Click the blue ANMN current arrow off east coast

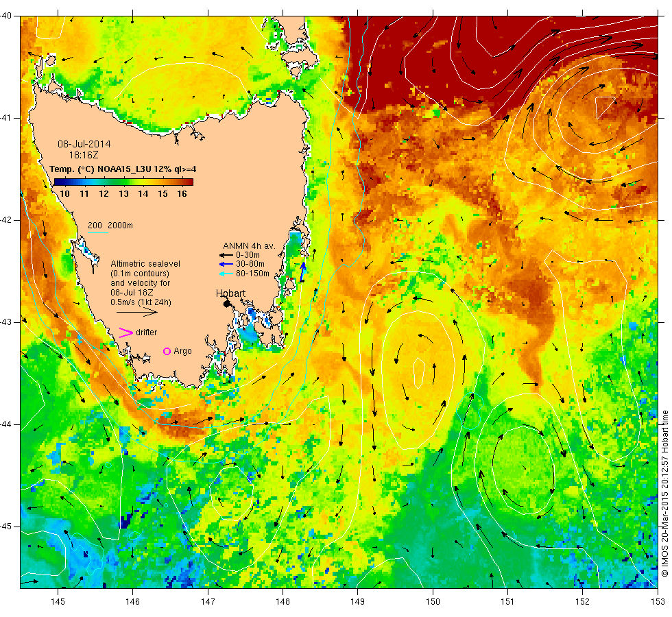click(x=303, y=272)
